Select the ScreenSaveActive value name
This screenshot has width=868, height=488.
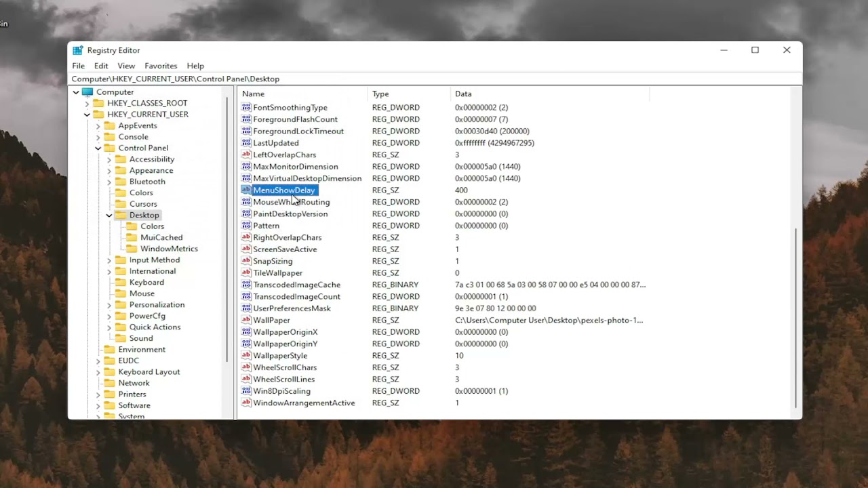[285, 249]
